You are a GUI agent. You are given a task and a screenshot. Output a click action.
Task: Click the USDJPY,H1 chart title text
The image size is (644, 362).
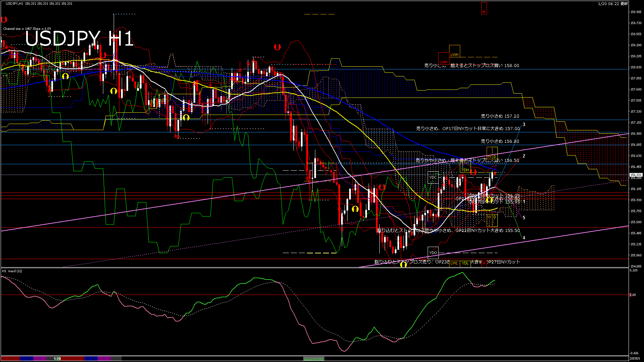pyautogui.click(x=14, y=3)
